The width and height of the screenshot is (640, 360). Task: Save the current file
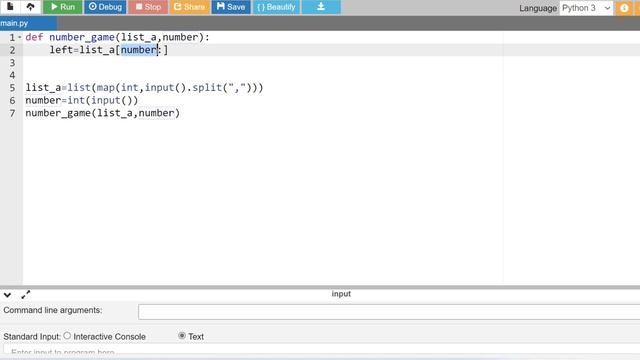[231, 7]
